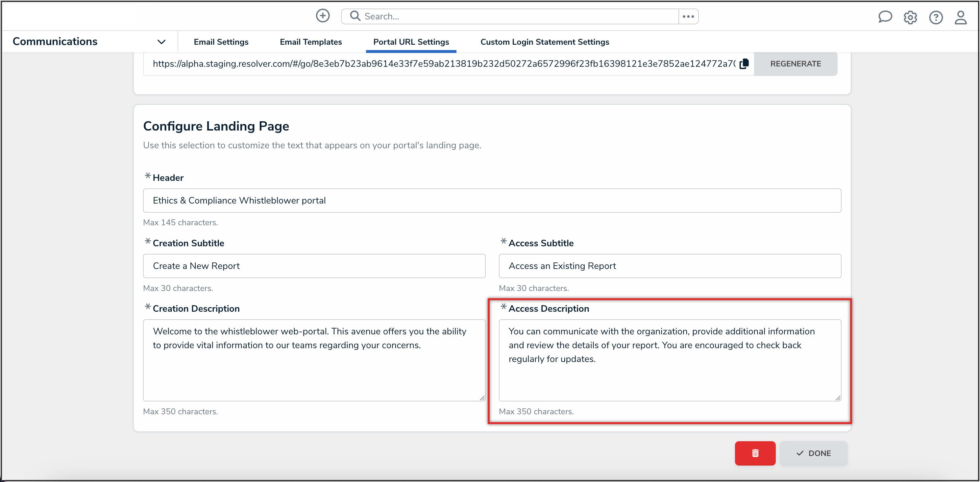Expand the Communications dropdown
Viewport: 980px width, 482px height.
pos(161,42)
